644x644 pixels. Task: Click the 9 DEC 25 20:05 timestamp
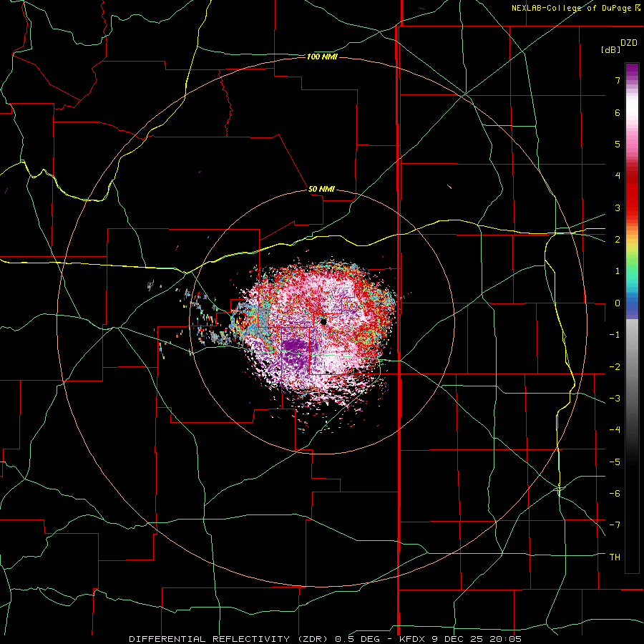(x=477, y=639)
